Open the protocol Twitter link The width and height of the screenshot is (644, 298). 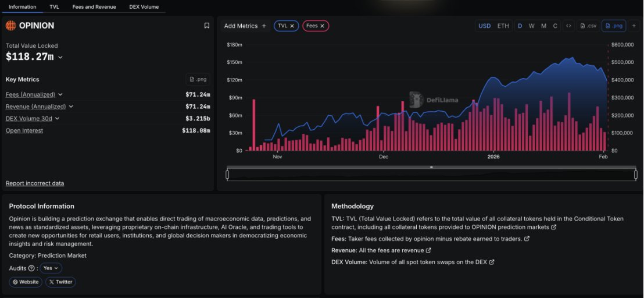coord(60,282)
